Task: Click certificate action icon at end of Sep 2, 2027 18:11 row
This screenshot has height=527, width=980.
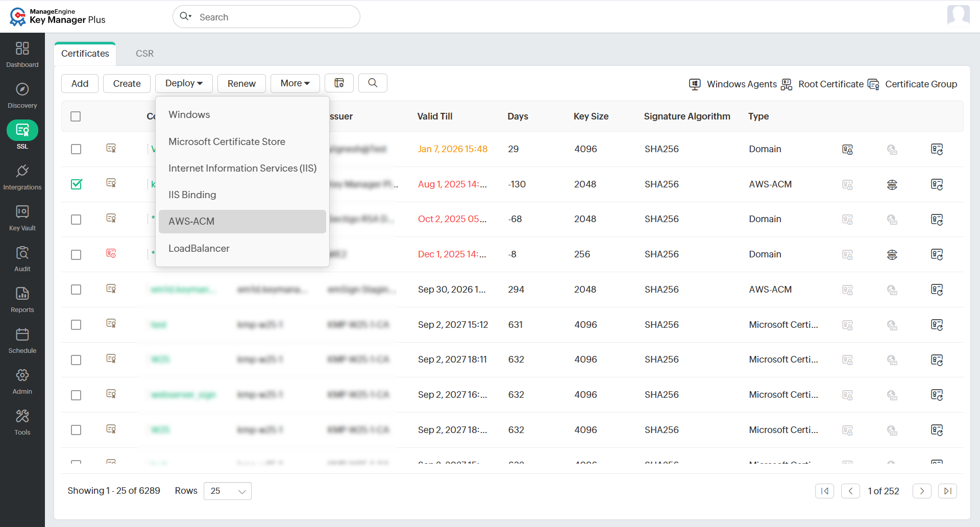Action: point(937,360)
